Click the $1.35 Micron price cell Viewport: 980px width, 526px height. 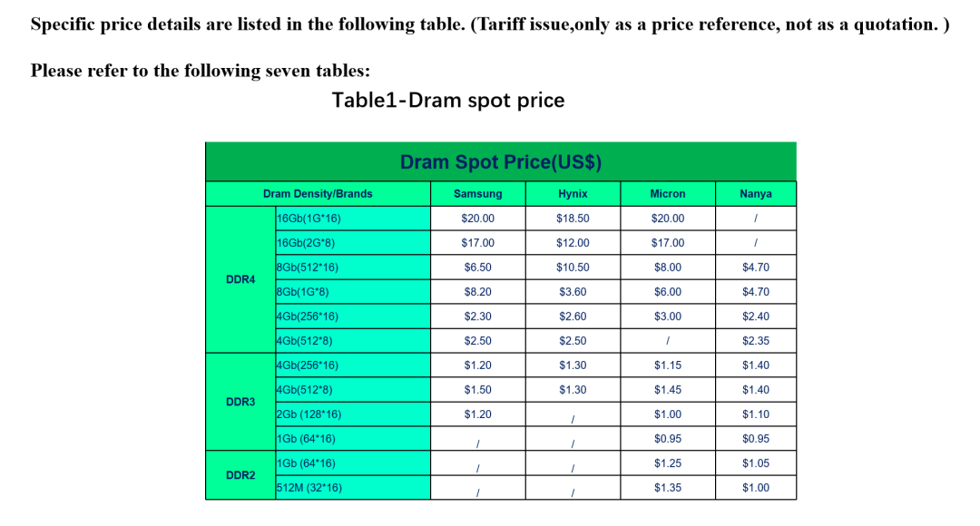(x=668, y=487)
